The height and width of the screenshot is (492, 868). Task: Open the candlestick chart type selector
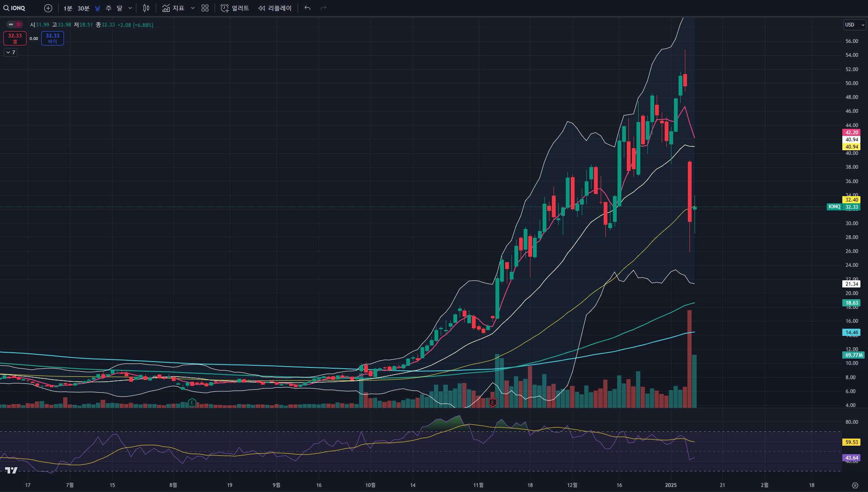click(146, 8)
